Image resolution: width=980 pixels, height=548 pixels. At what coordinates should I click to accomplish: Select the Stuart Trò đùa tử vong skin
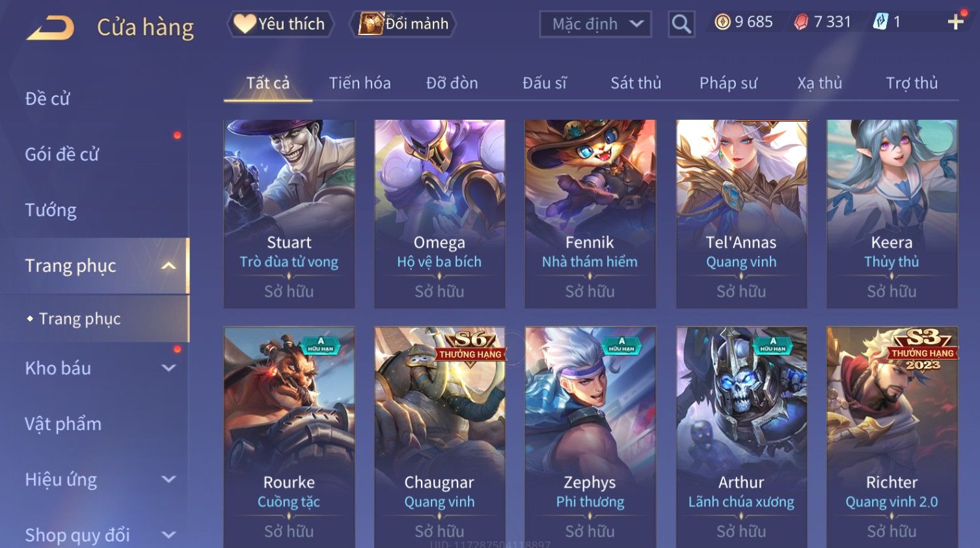tap(289, 213)
